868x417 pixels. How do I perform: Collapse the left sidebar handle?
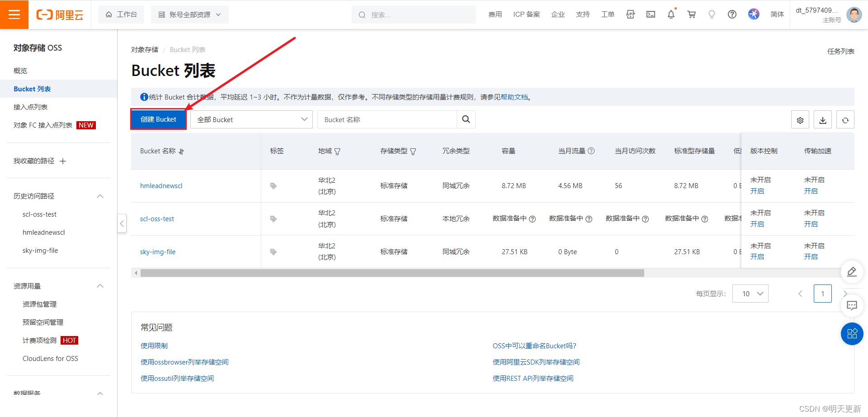122,223
